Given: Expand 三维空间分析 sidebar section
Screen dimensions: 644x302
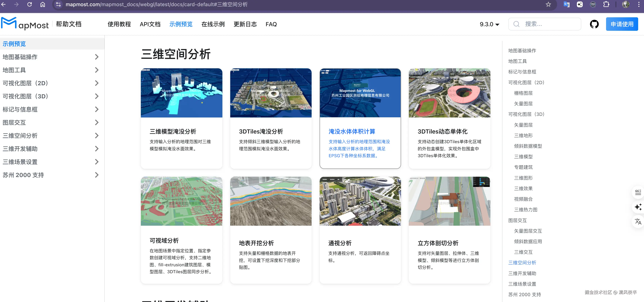Looking at the screenshot, I should click(x=97, y=136).
